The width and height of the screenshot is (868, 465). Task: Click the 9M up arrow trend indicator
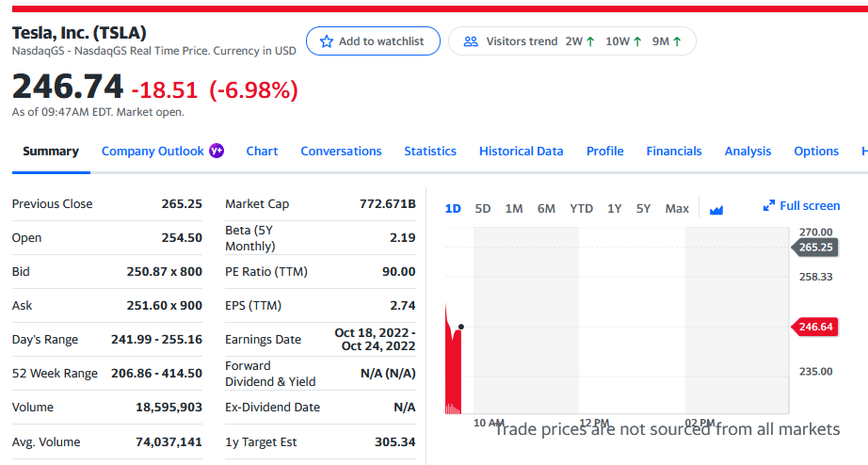point(677,41)
